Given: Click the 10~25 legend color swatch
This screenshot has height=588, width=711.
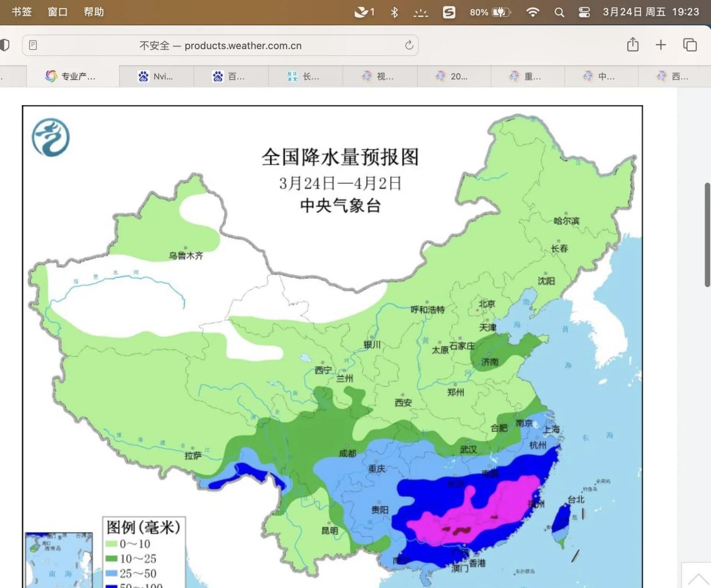Looking at the screenshot, I should coord(111,559).
